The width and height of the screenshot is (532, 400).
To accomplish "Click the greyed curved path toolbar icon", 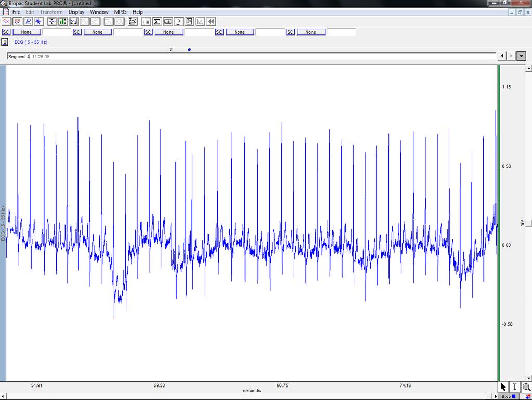I will coord(95,22).
